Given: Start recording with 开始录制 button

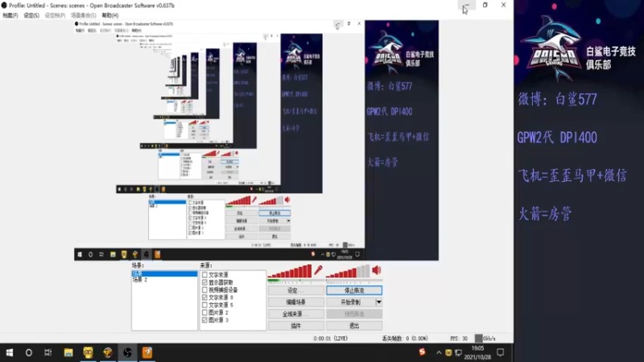Looking at the screenshot, I should [350, 302].
